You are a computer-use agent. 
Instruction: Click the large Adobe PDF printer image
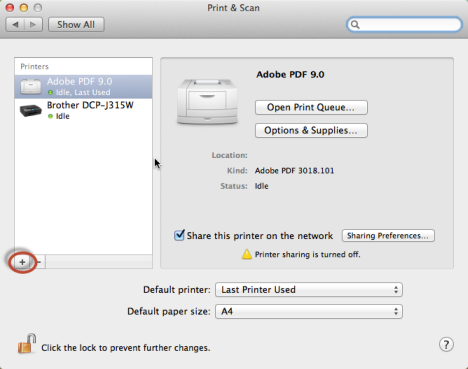(207, 102)
